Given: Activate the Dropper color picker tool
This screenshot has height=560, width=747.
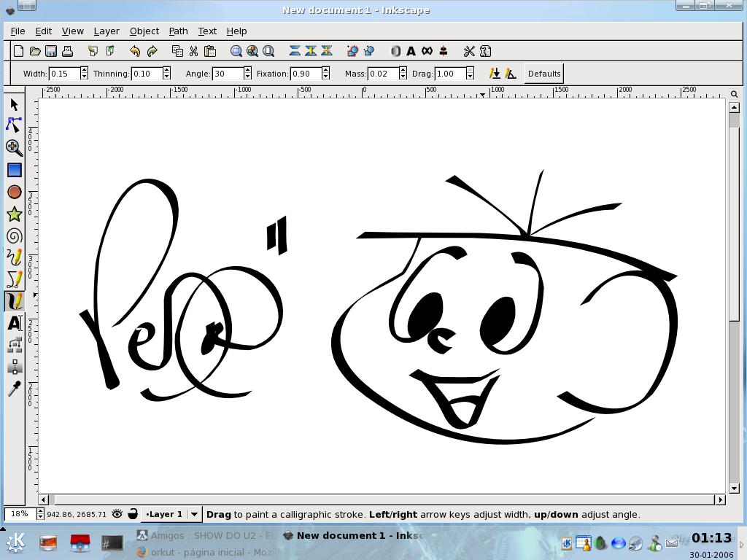Looking at the screenshot, I should click(x=15, y=389).
